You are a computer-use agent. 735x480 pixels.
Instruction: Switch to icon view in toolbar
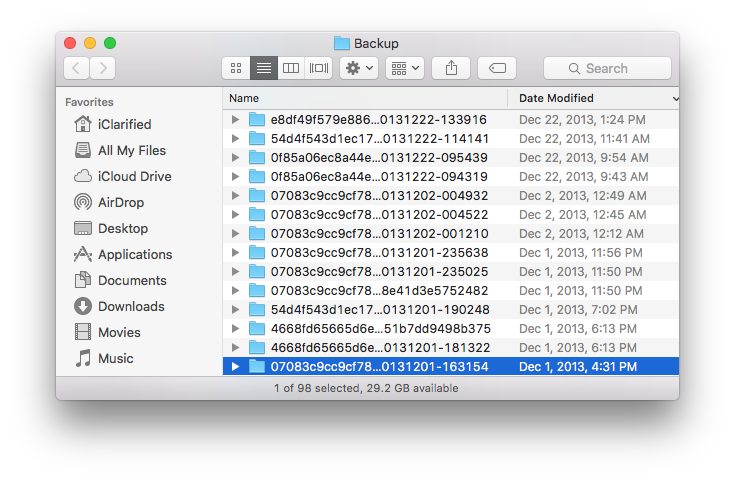coord(236,68)
